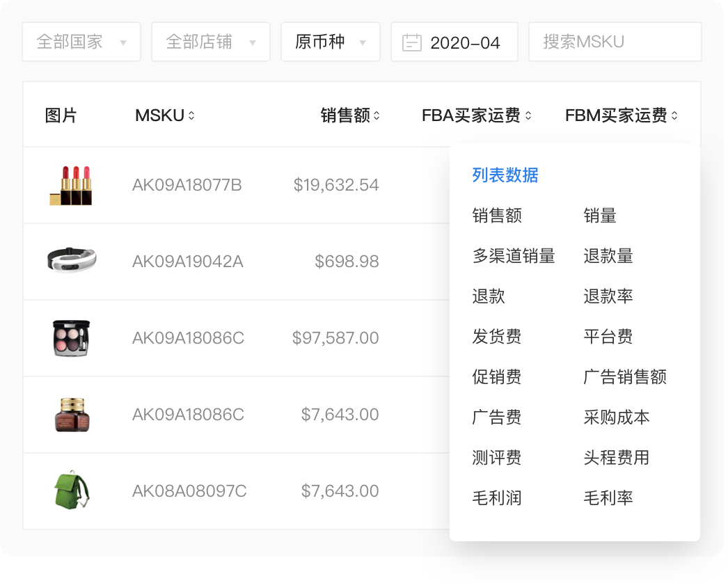Open the 全部国家 country dropdown
This screenshot has width=728, height=583.
(81, 41)
